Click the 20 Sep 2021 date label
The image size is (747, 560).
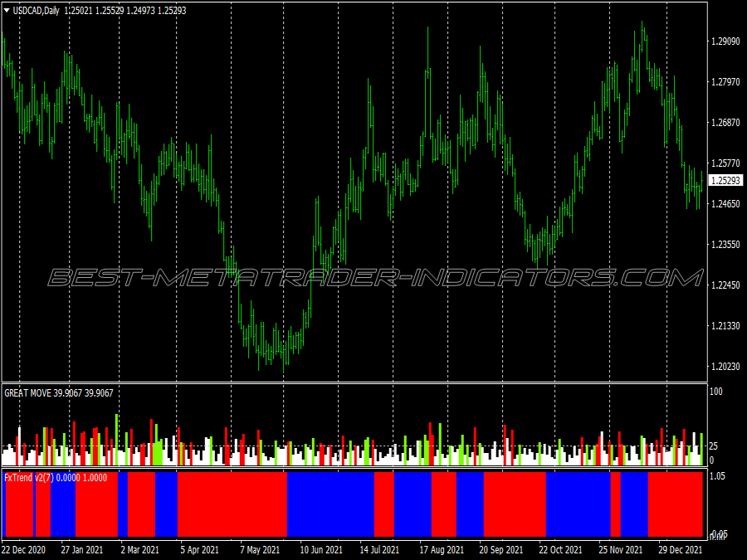click(501, 550)
